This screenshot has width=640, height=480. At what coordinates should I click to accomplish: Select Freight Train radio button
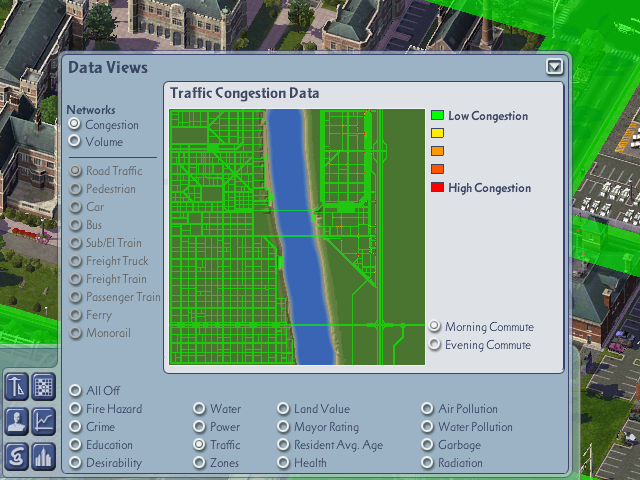click(75, 279)
